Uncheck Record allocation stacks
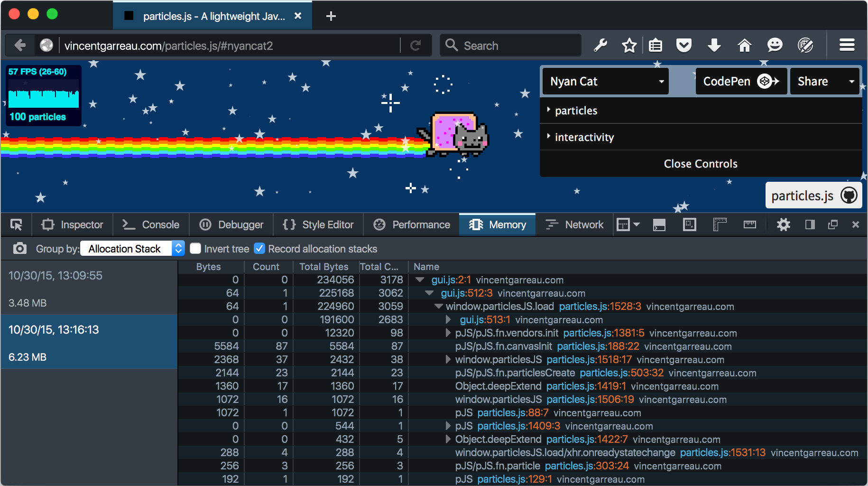868x486 pixels. tap(259, 249)
